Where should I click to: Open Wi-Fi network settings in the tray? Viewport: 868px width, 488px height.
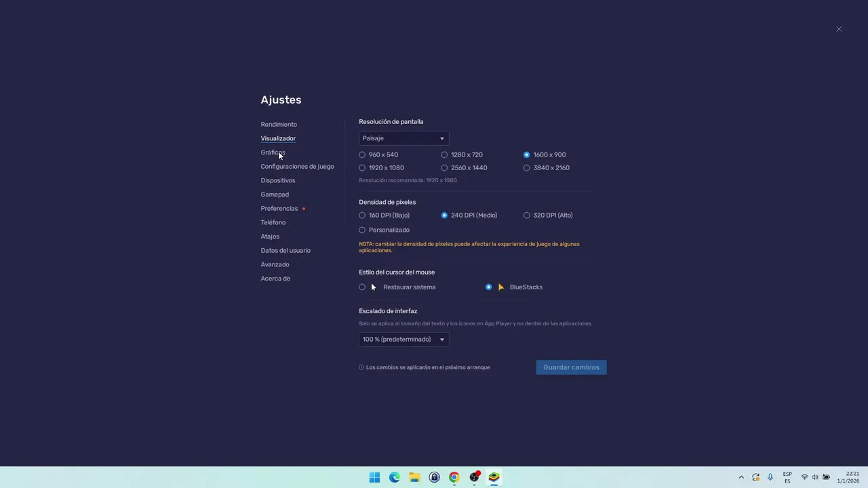tap(804, 477)
